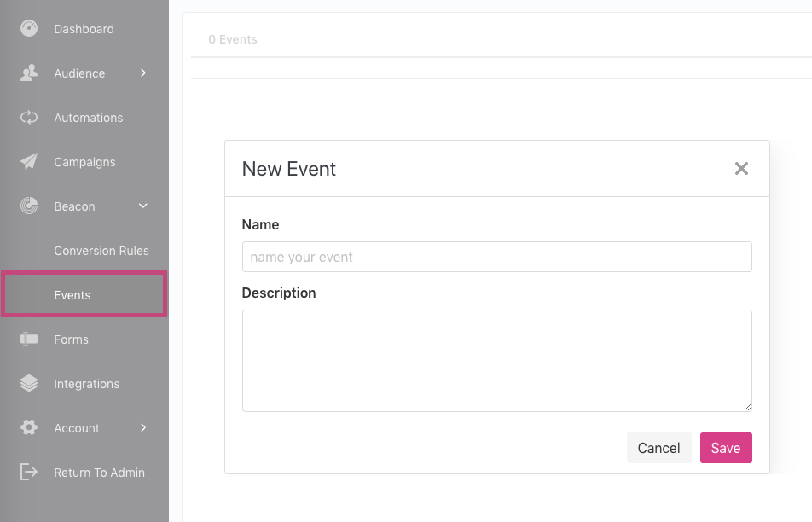Image resolution: width=812 pixels, height=522 pixels.
Task: Focus the event Name input field
Action: (497, 257)
